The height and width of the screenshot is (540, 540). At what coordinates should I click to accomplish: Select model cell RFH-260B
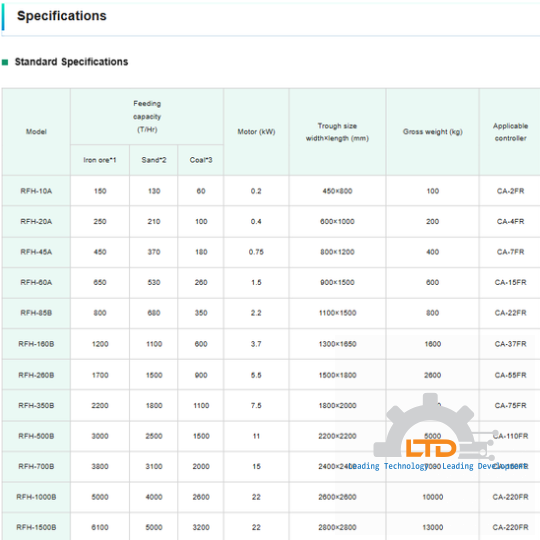click(36, 375)
